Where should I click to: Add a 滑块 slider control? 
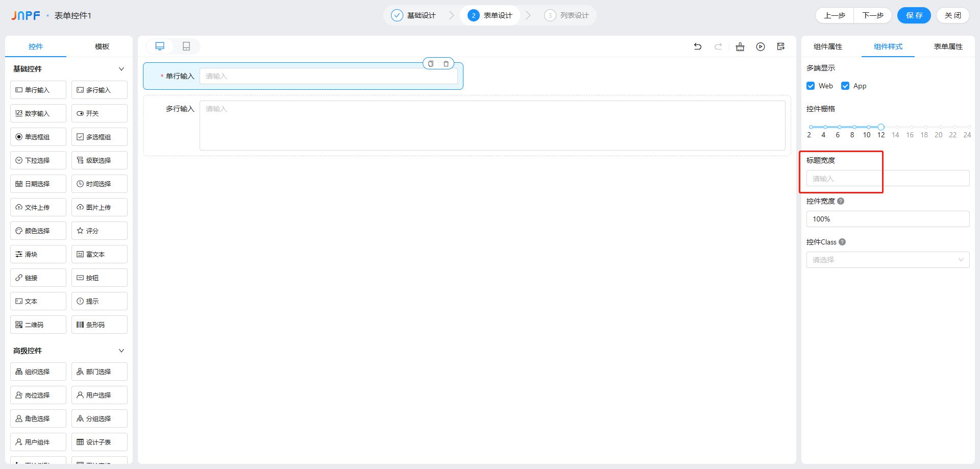pyautogui.click(x=38, y=254)
